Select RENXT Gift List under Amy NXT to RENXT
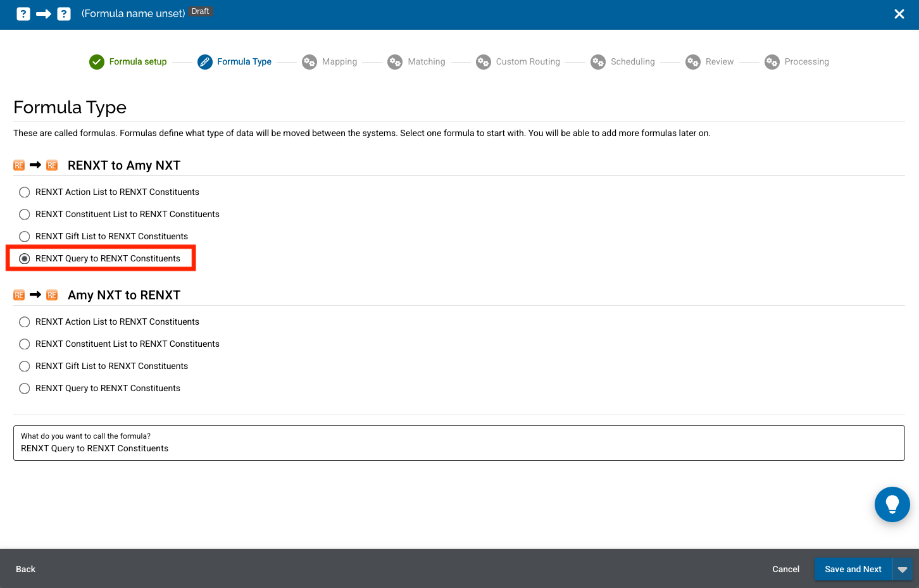This screenshot has height=588, width=919. pos(25,366)
